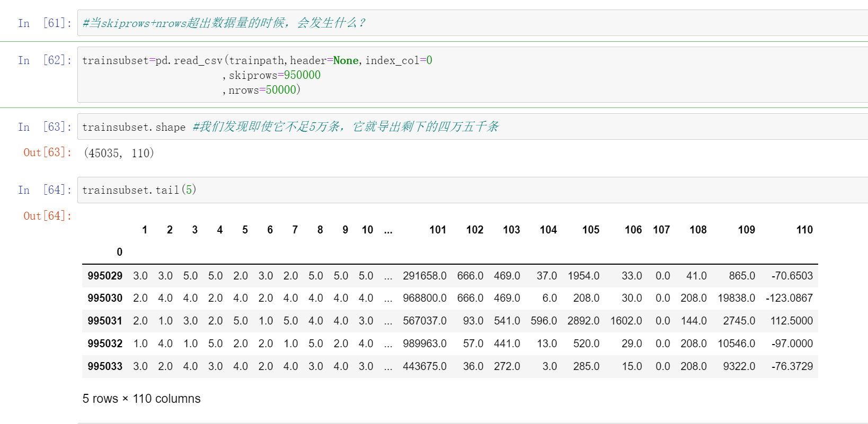
Task: Click cell value 865.0
Action: [x=742, y=276]
